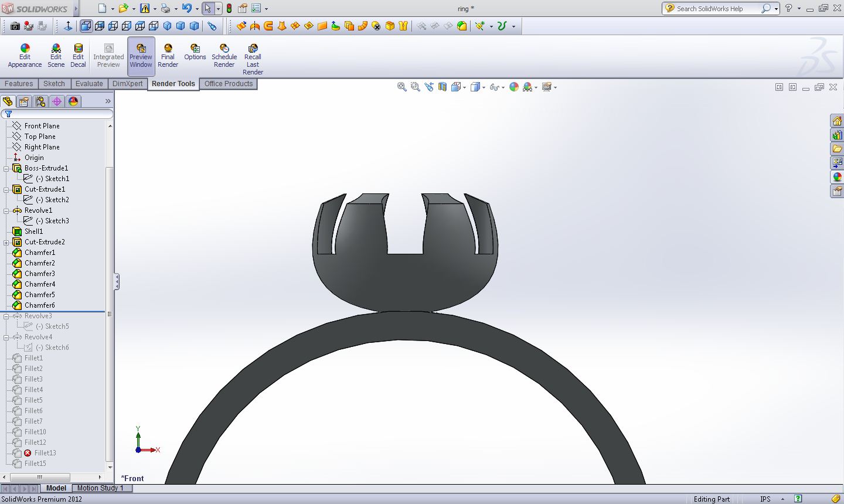This screenshot has width=844, height=504.
Task: Collapse the suppressed Revolve3 node
Action: (x=6, y=316)
